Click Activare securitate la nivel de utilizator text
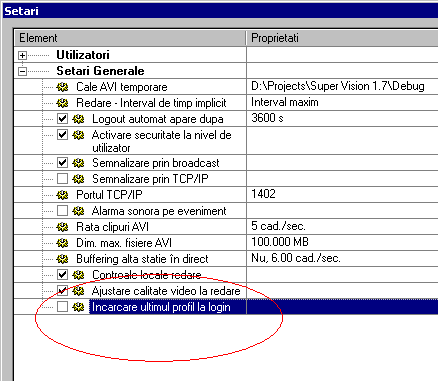The width and height of the screenshot is (438, 381). point(162,141)
